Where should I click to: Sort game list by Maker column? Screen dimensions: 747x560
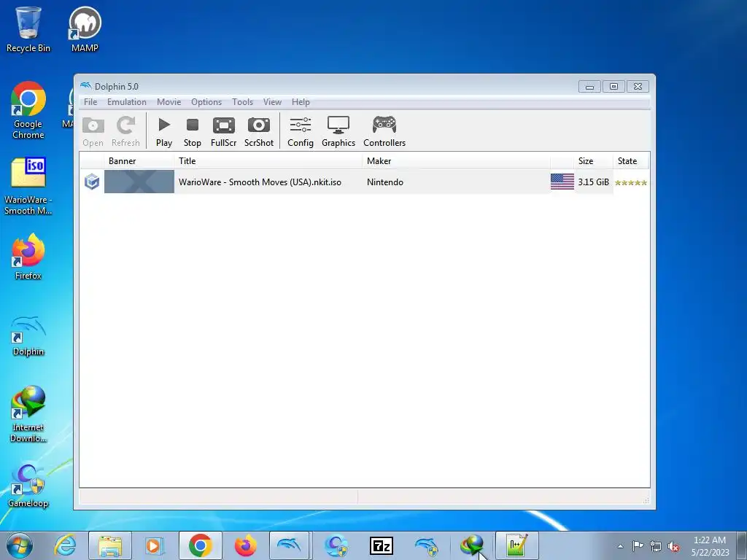click(457, 161)
